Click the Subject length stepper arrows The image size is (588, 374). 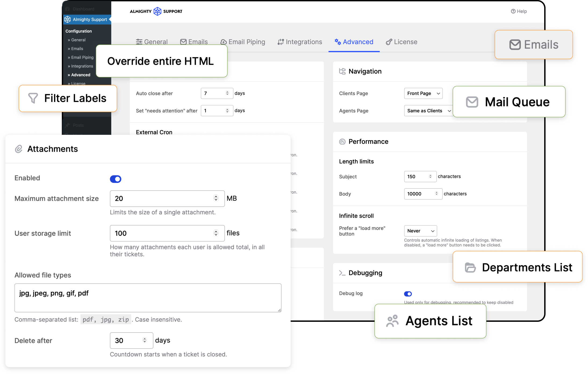[x=430, y=176]
